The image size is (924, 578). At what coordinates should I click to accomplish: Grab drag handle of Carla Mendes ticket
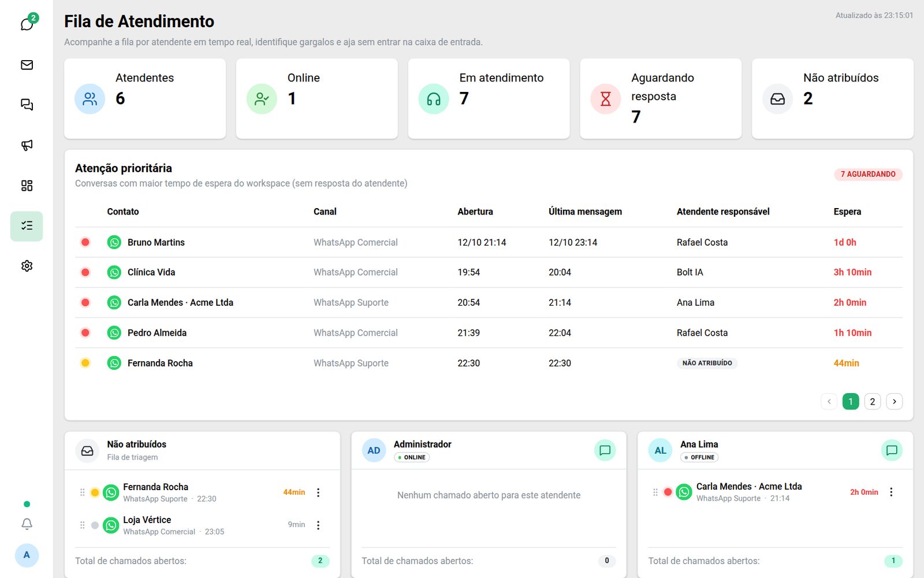pos(655,492)
